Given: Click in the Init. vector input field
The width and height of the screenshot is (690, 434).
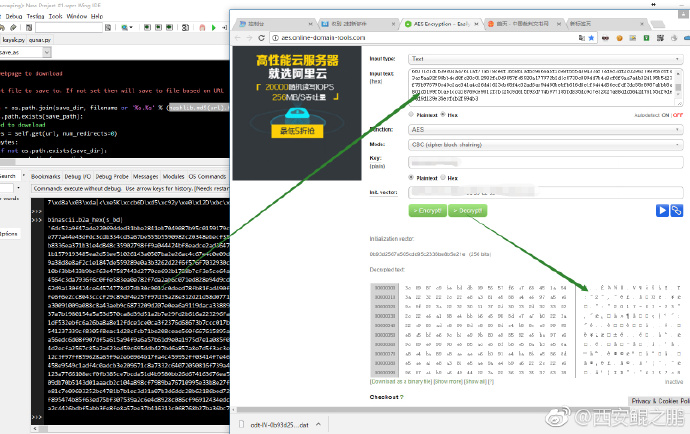Looking at the screenshot, I should [x=546, y=192].
